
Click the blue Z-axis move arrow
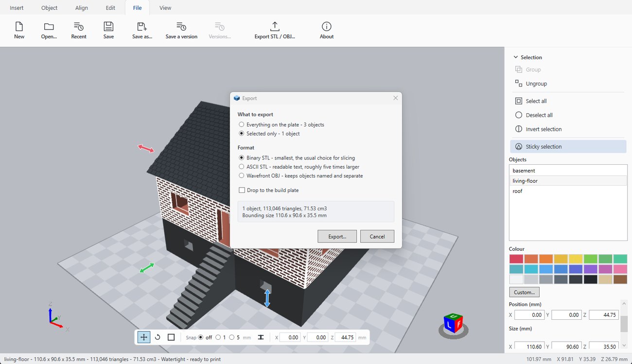tap(267, 298)
